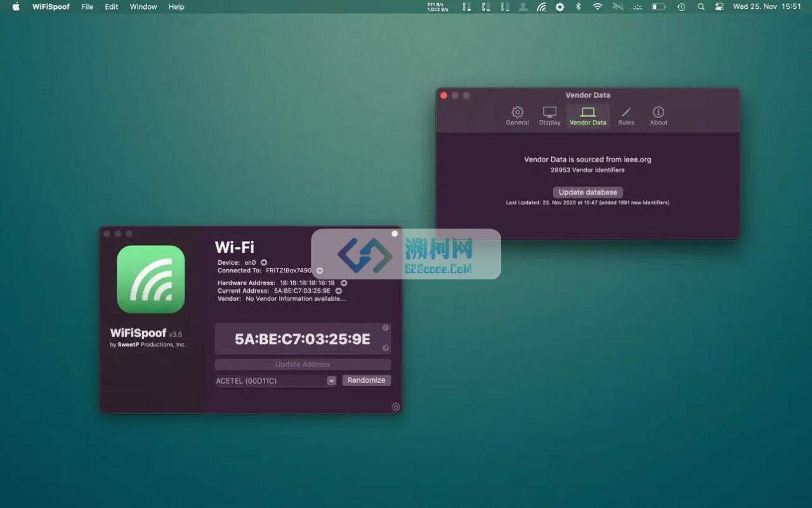Screen dimensions: 812x508
Task: Click the battery status icon
Action: pos(658,7)
